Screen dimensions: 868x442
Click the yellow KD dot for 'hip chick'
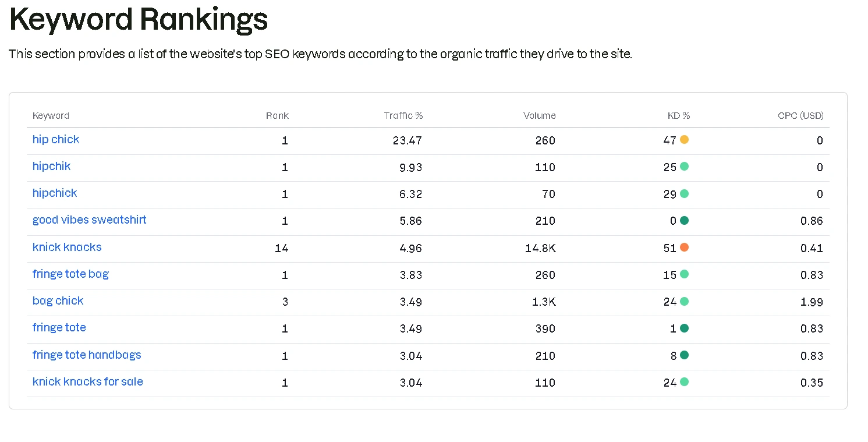point(684,140)
